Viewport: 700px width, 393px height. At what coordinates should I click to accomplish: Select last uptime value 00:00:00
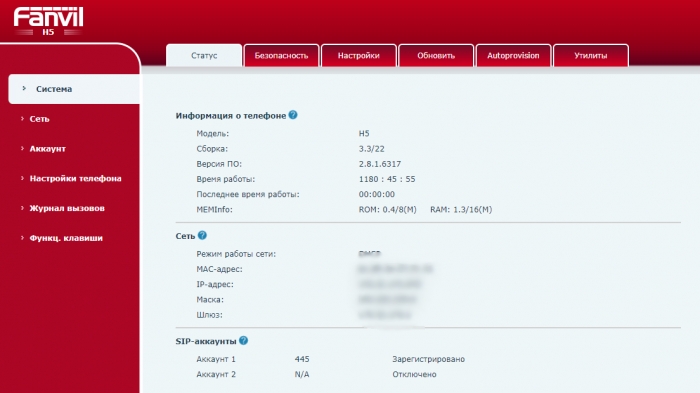(377, 194)
